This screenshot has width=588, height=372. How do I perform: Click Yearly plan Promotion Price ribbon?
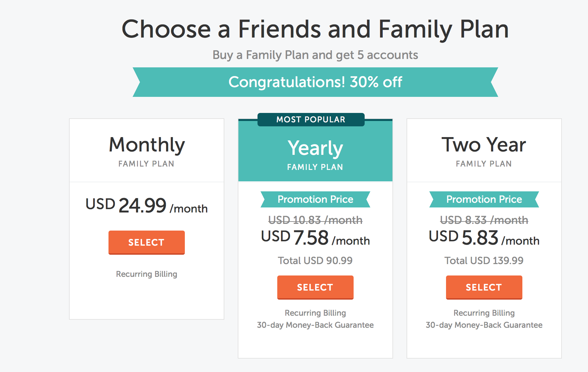(x=315, y=199)
